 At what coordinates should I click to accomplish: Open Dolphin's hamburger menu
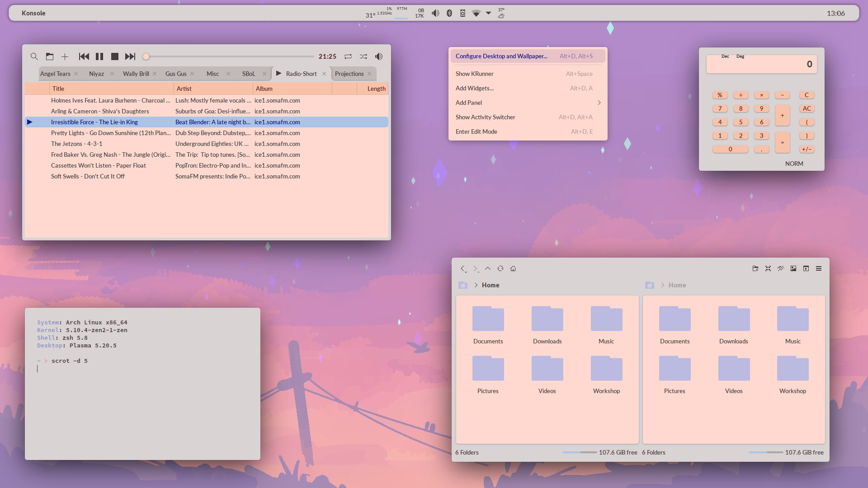pyautogui.click(x=819, y=268)
